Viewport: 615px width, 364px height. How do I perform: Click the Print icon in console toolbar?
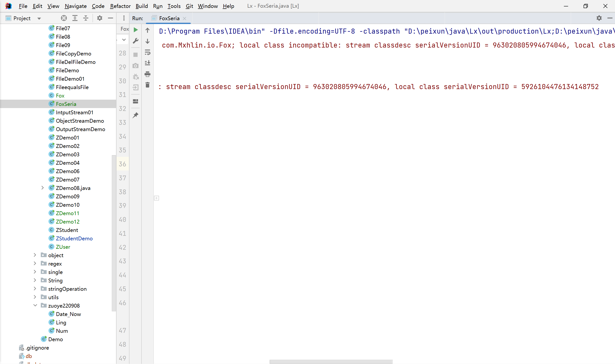[x=148, y=74]
